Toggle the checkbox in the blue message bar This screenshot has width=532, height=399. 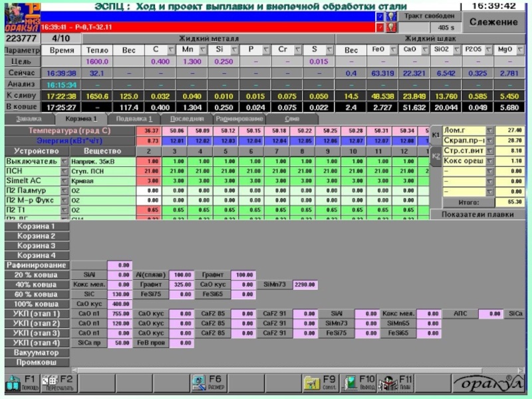[x=380, y=16]
